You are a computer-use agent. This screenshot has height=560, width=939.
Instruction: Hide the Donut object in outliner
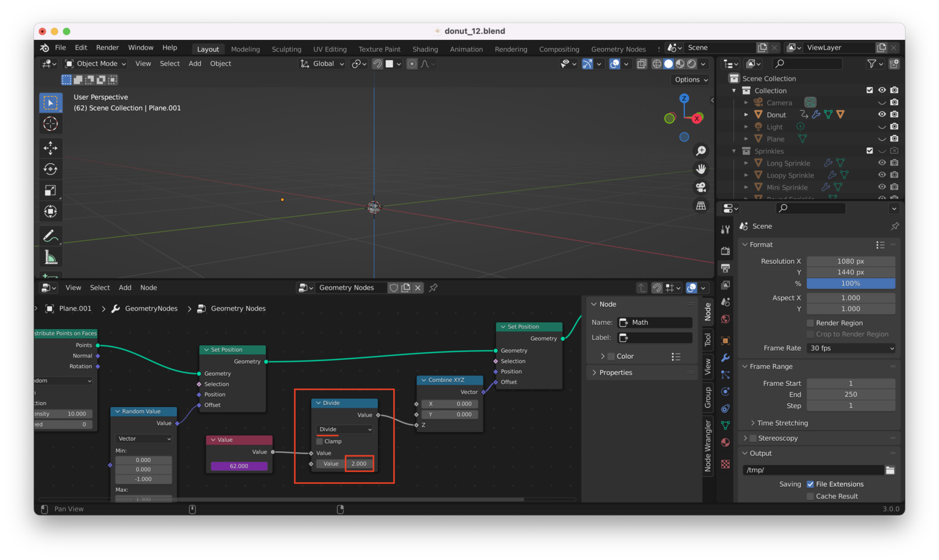click(882, 114)
